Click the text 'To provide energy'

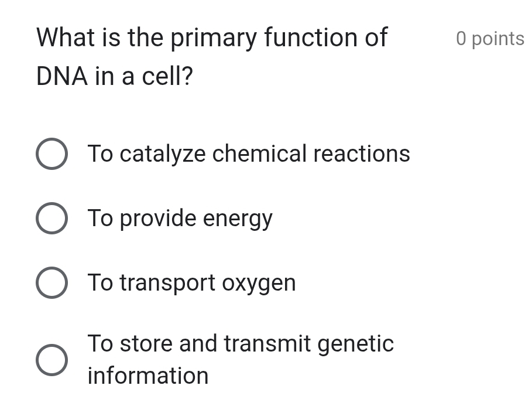(x=180, y=218)
